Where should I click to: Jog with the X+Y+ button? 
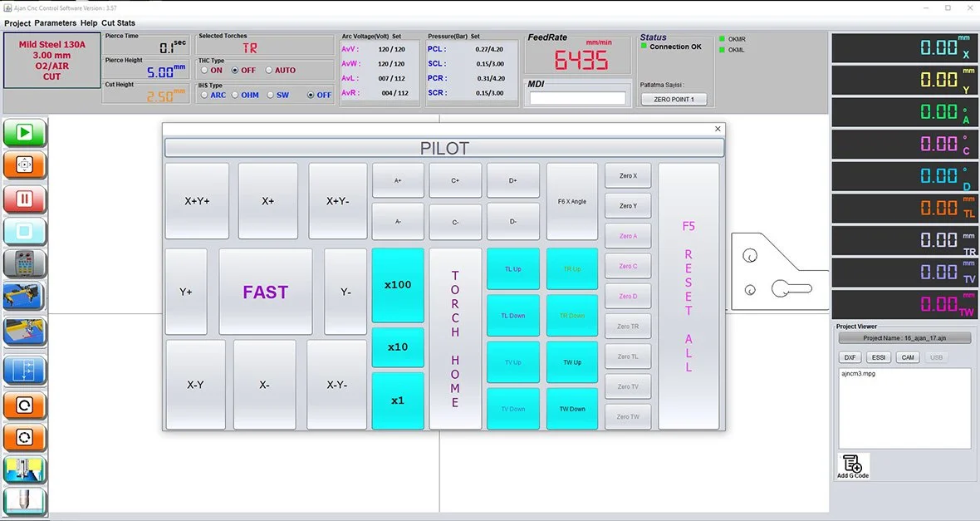click(x=197, y=201)
